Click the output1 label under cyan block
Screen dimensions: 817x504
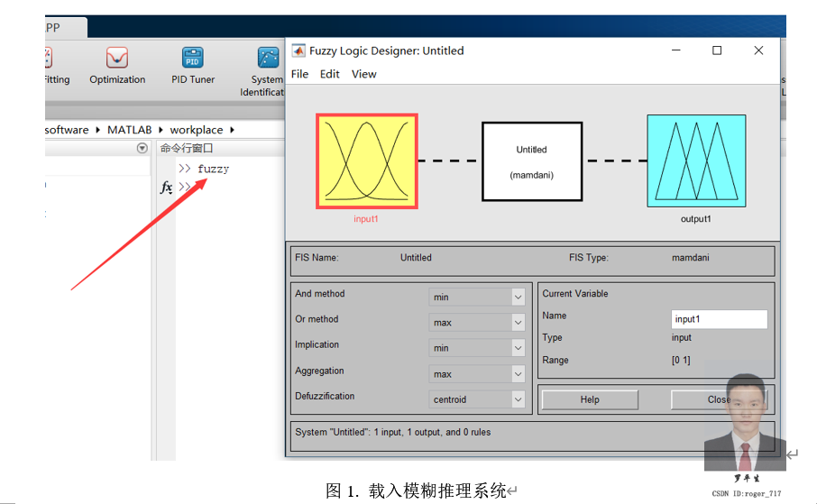(695, 219)
